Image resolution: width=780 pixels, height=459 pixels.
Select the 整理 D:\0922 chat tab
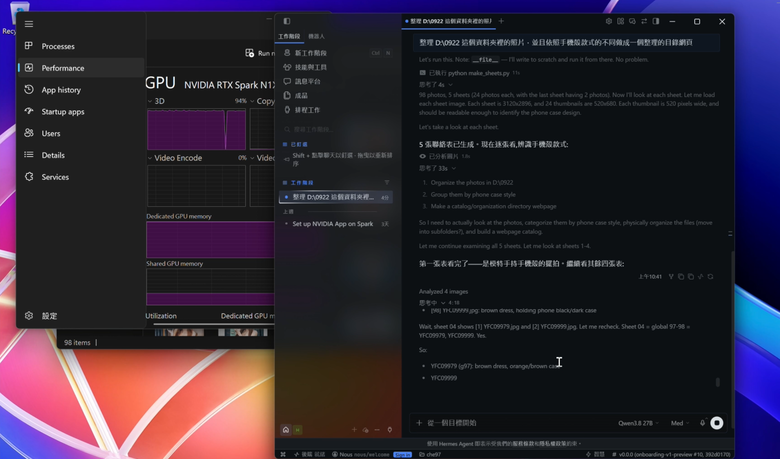[449, 21]
